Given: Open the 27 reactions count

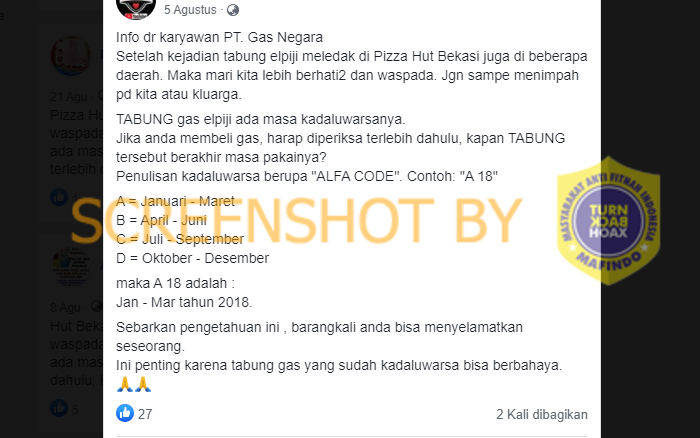Looking at the screenshot, I should 145,414.
